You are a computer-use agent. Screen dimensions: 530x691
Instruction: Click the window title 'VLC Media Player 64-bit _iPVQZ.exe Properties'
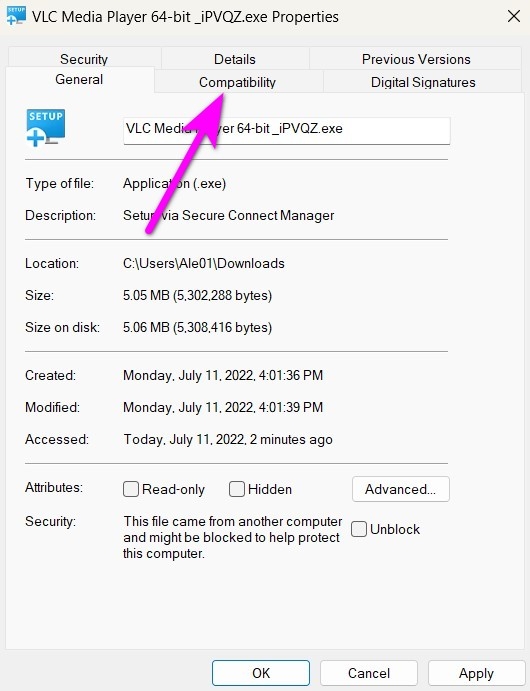coord(185,17)
